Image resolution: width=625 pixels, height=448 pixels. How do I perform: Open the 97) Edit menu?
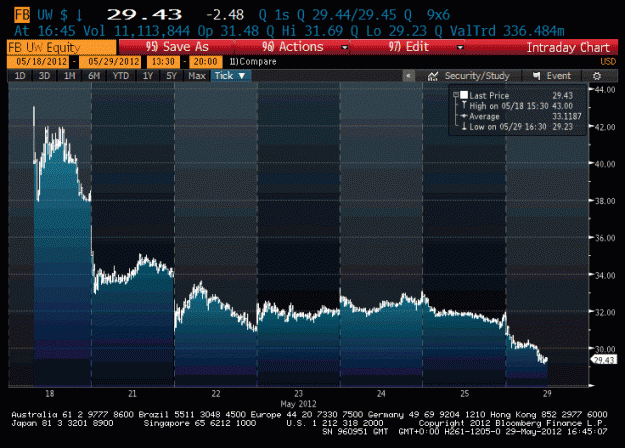408,47
